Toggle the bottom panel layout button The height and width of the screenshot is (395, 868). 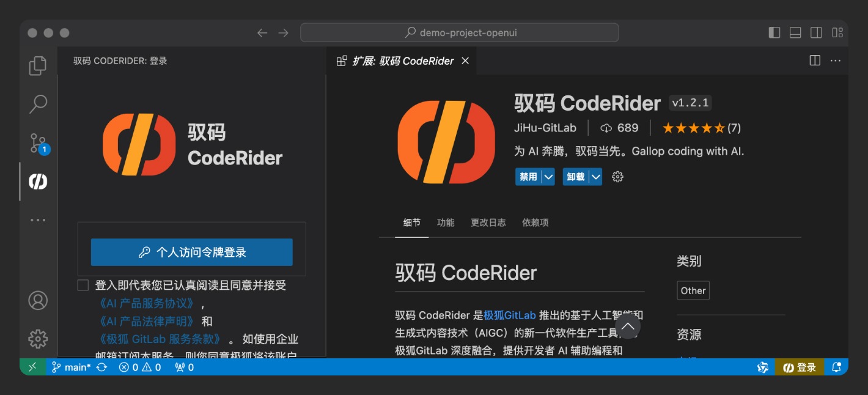795,32
